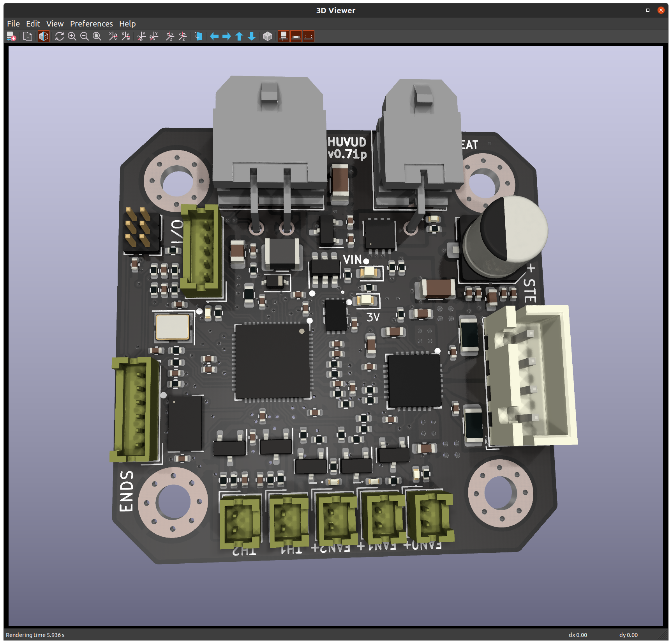Image resolution: width=672 pixels, height=644 pixels.
Task: Zoom in using the magnifier plus icon
Action: [x=72, y=37]
